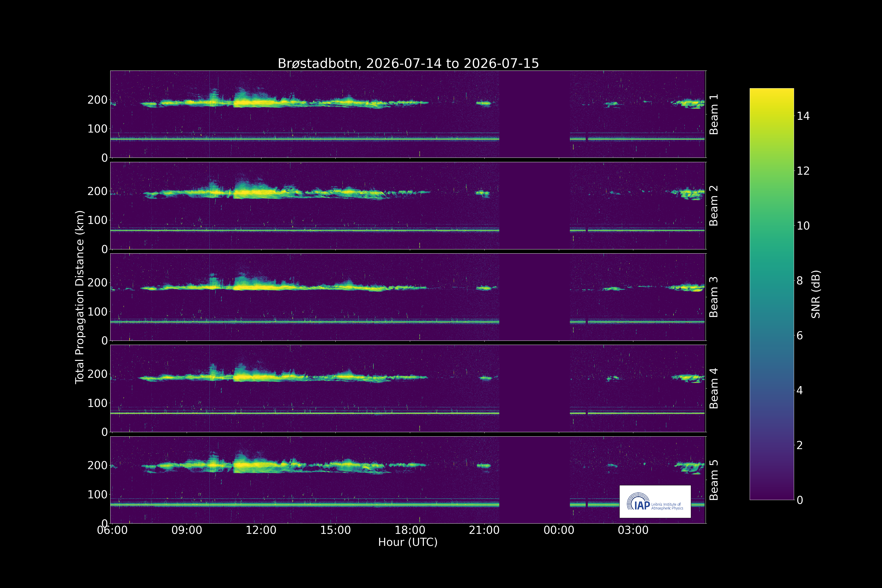The image size is (882, 588).
Task: Click the Hour (UTC) axis label
Action: click(x=408, y=542)
